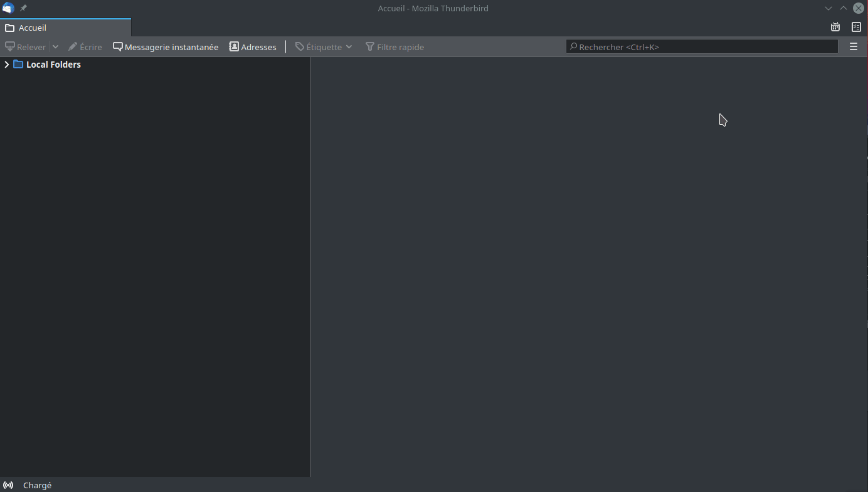Select the Local Folders account
The image size is (868, 492).
click(x=53, y=65)
